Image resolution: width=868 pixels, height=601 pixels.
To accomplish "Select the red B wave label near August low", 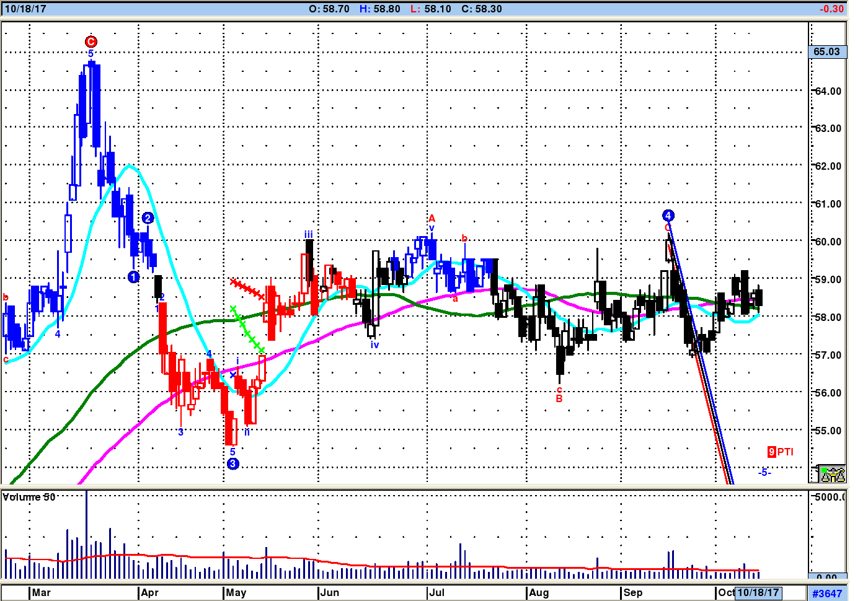I will [x=559, y=399].
